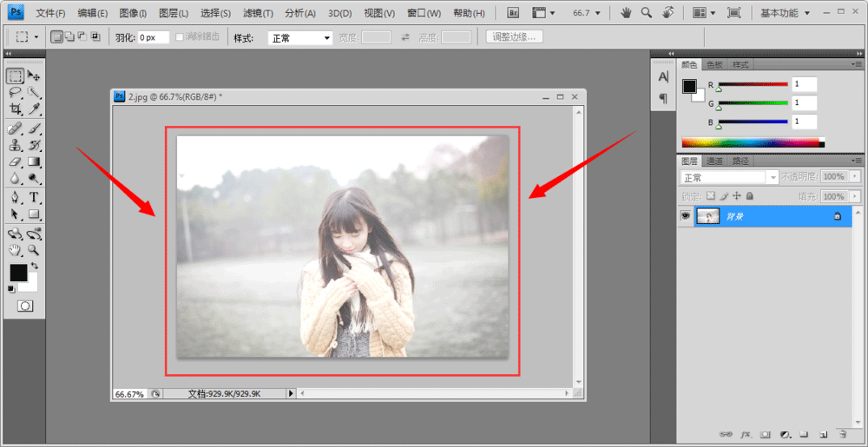This screenshot has width=868, height=447.
Task: Switch to the 通道 tab
Action: 714,161
